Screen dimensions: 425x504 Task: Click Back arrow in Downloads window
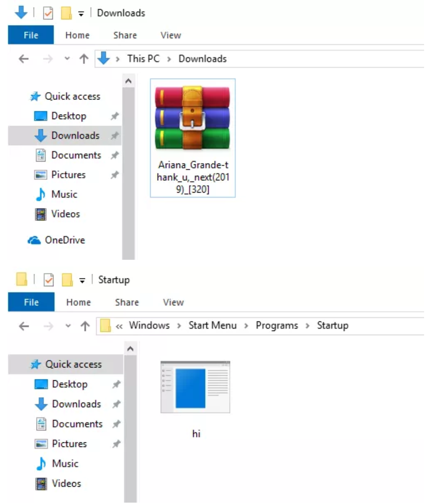point(24,59)
